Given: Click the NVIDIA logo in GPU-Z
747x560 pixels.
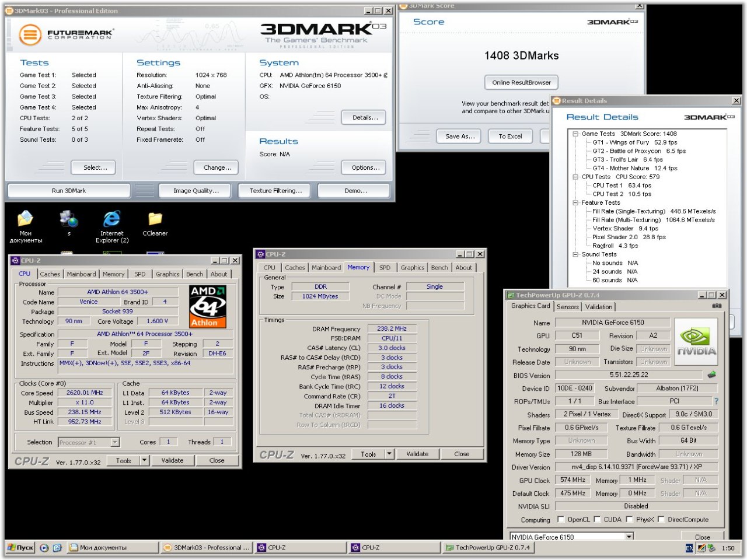Looking at the screenshot, I should [x=696, y=341].
